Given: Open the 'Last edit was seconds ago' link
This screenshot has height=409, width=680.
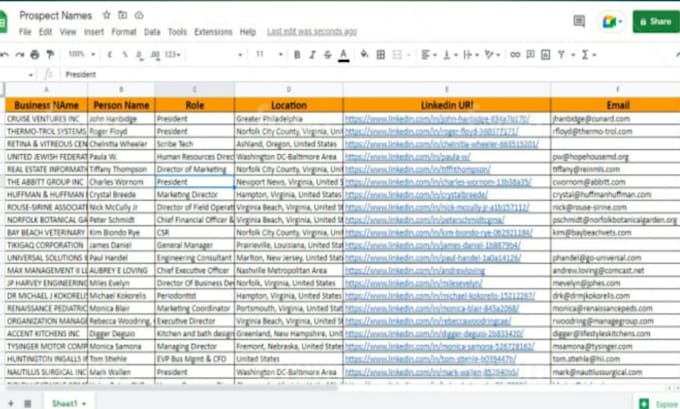Looking at the screenshot, I should coord(312,32).
